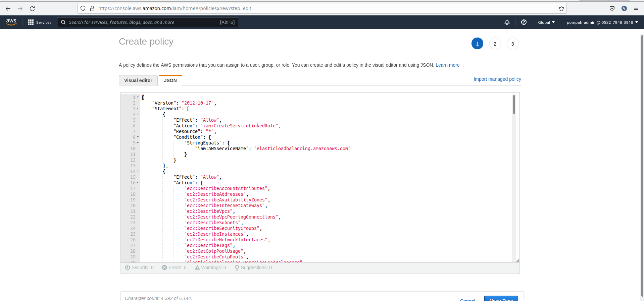
Task: Open the Global region dropdown
Action: (546, 22)
